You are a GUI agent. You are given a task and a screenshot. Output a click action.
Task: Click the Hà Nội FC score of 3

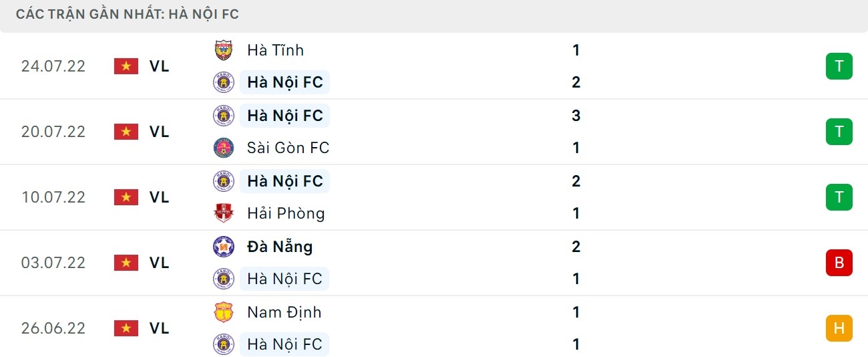pos(576,116)
